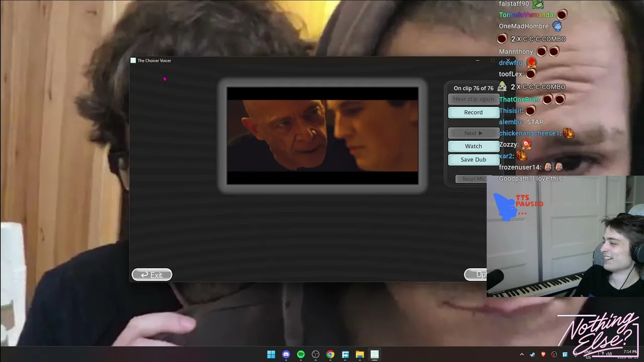The height and width of the screenshot is (362, 644).
Task: Show hidden system tray icons
Action: (522, 354)
